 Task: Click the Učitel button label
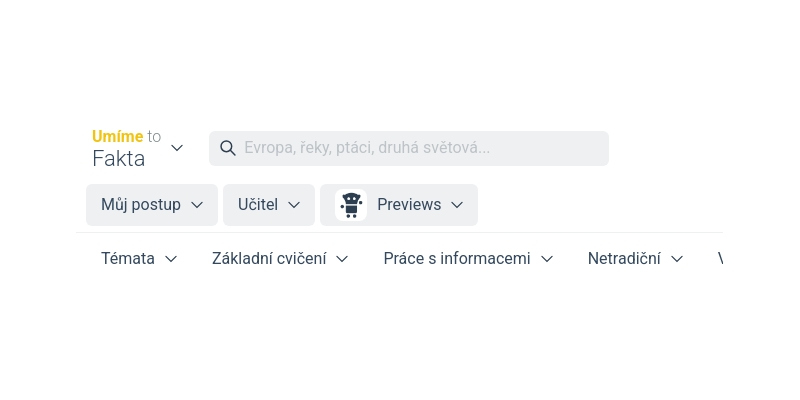pyautogui.click(x=258, y=205)
